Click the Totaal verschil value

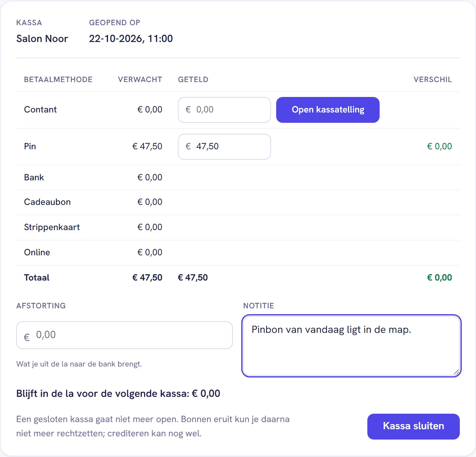[x=439, y=278]
